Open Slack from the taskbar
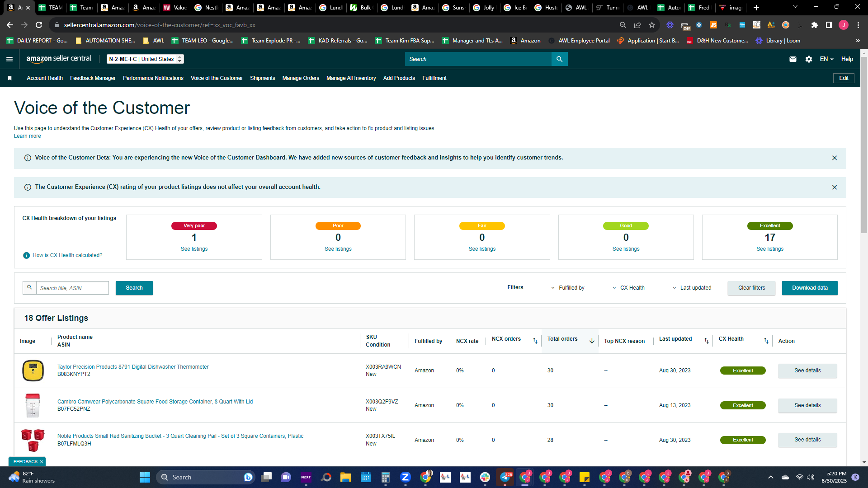Screen dimensions: 868x488 (485, 477)
